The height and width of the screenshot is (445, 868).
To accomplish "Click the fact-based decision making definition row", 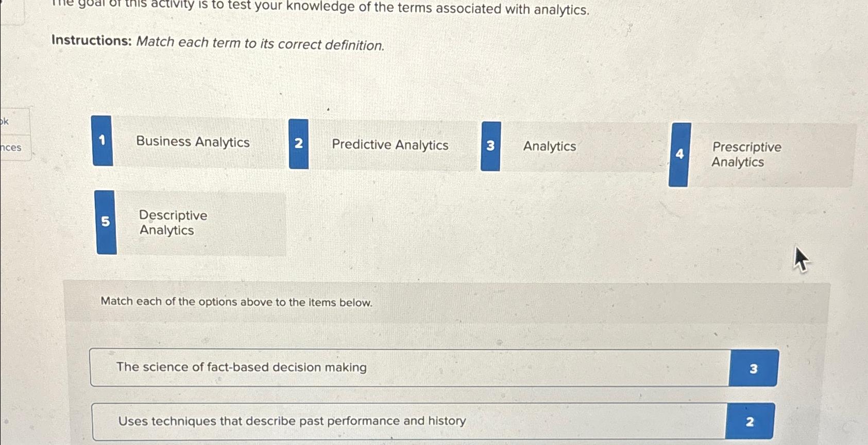I will point(361,368).
